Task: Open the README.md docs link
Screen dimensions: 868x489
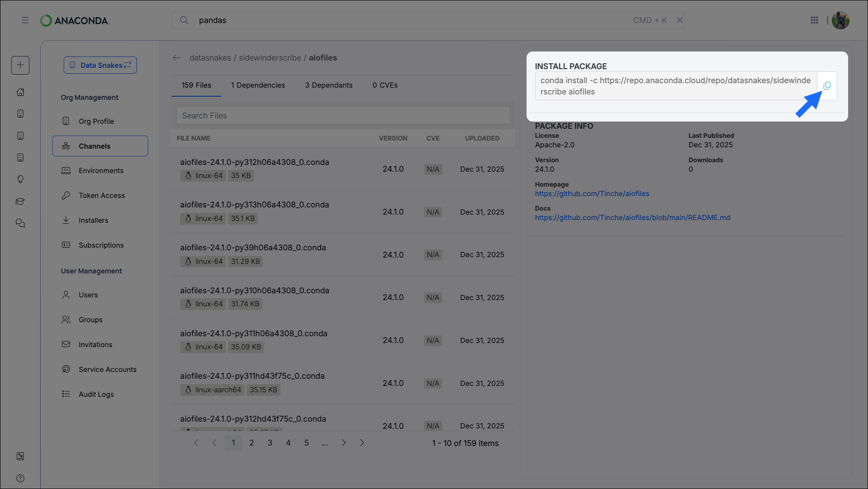Action: (x=632, y=217)
